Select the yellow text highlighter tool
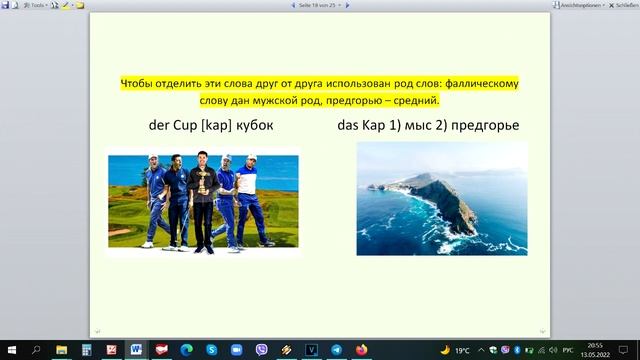Image resolution: width=640 pixels, height=360 pixels. click(x=65, y=5)
